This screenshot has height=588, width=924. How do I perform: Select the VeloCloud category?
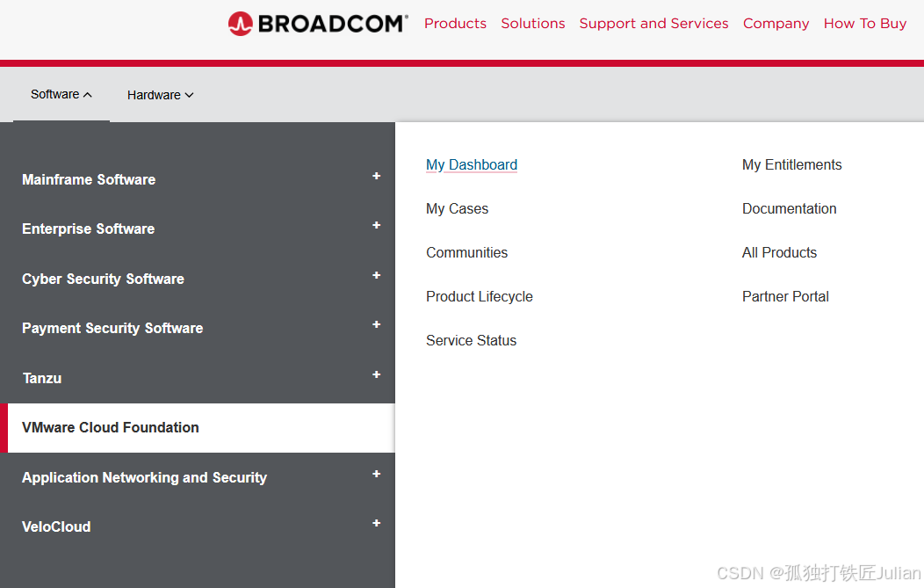pyautogui.click(x=56, y=526)
